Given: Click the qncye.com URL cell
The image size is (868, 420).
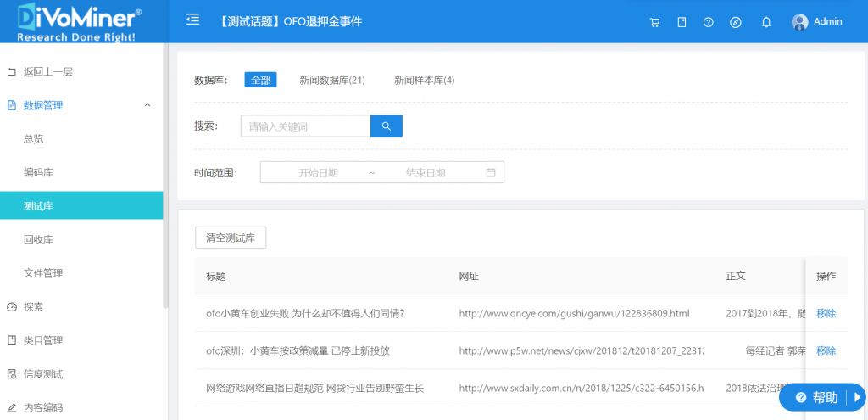Looking at the screenshot, I should pos(574,314).
